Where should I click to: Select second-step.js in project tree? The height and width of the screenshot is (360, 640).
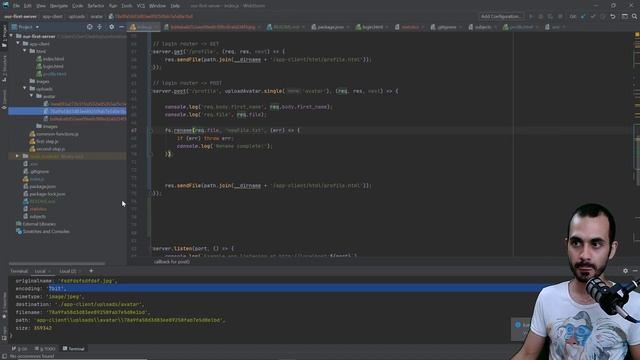[51, 149]
